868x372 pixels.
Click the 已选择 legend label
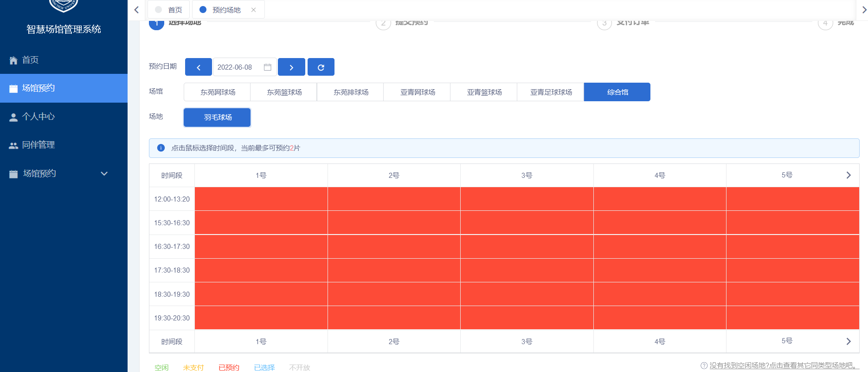tap(264, 367)
